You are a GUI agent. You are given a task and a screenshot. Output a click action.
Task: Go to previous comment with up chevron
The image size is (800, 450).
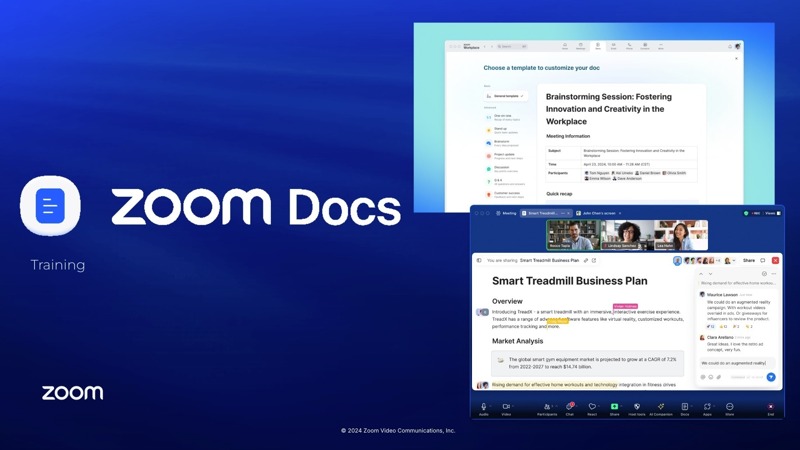tap(701, 274)
